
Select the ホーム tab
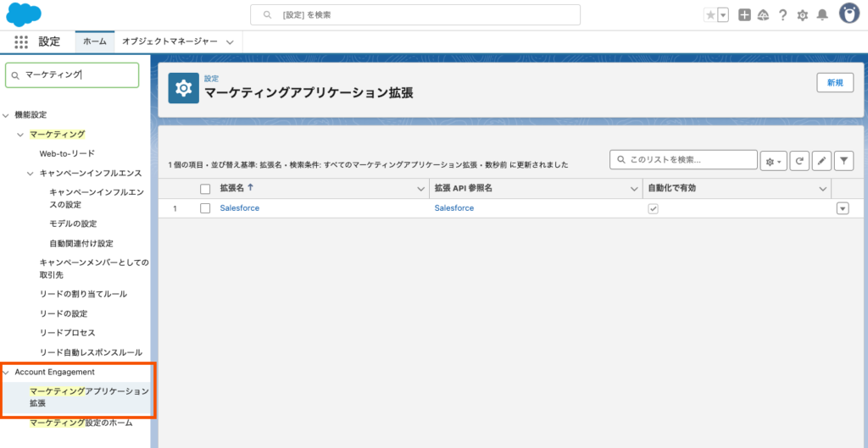point(95,41)
